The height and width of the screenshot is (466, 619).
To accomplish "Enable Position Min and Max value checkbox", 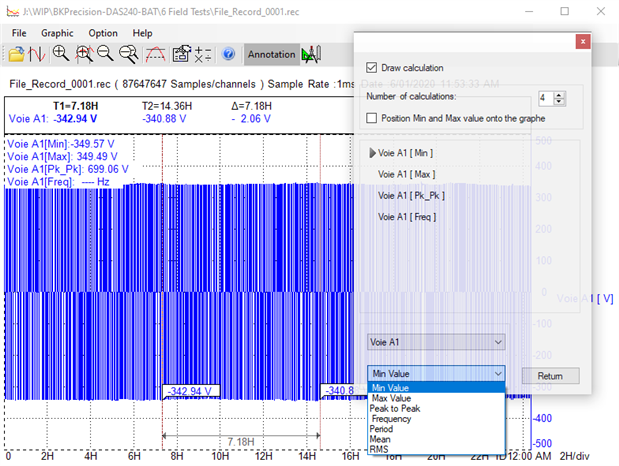I will point(372,118).
